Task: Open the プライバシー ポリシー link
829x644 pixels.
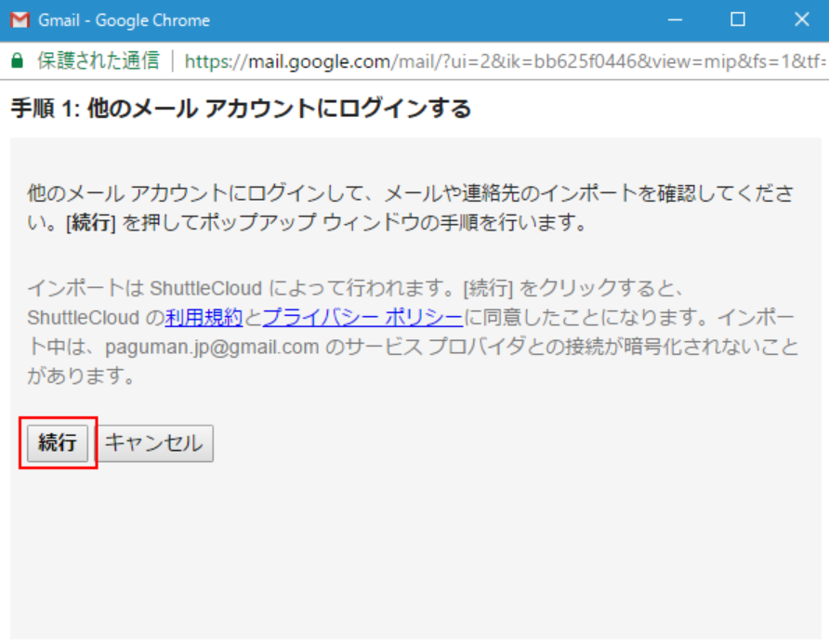Action: click(x=362, y=317)
